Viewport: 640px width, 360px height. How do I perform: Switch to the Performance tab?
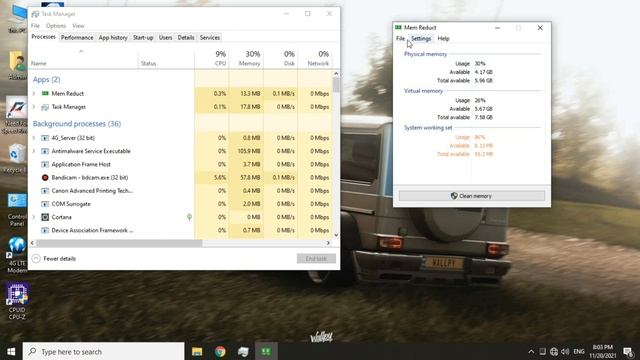tap(77, 38)
